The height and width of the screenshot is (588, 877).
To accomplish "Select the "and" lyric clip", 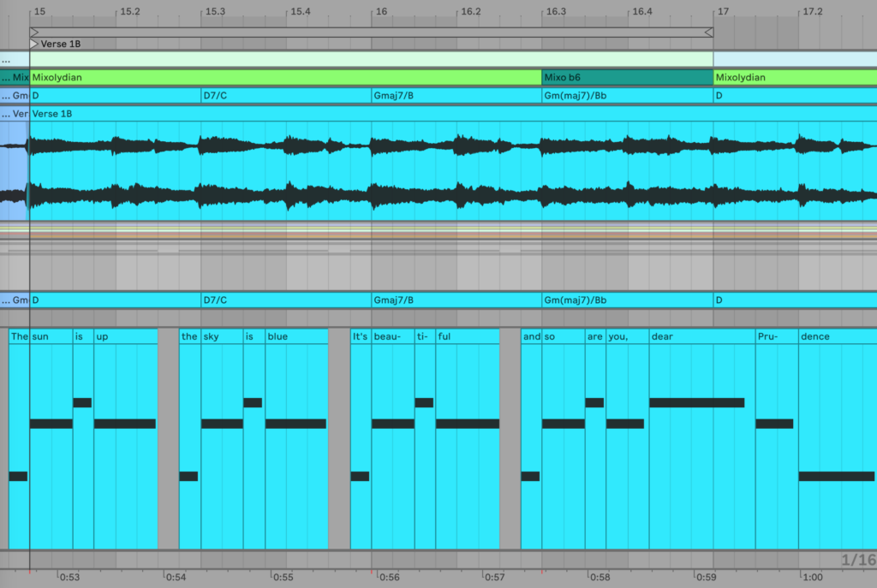I will (531, 336).
